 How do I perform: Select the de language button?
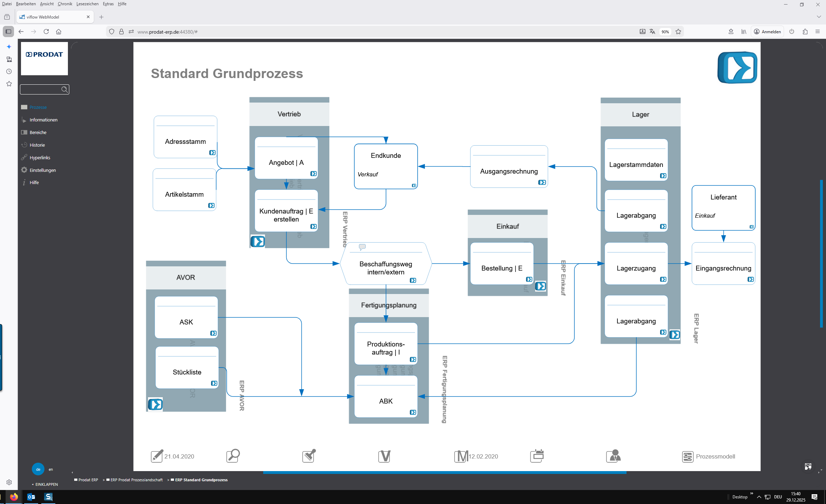click(38, 469)
